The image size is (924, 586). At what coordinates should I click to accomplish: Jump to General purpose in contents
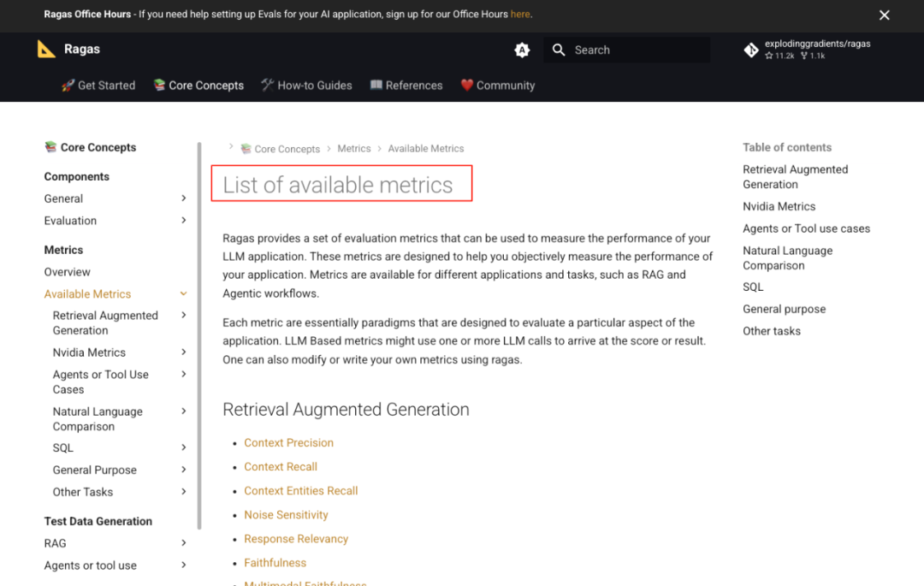tap(784, 309)
